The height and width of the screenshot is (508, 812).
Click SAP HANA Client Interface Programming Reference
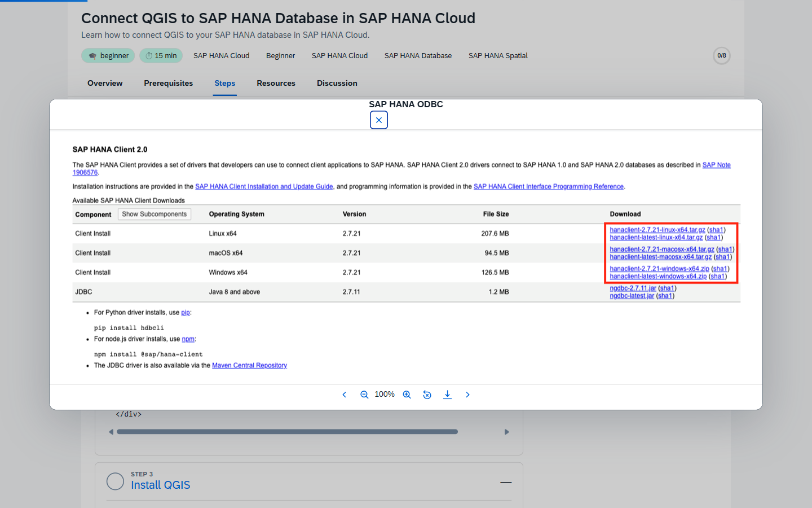[549, 187]
